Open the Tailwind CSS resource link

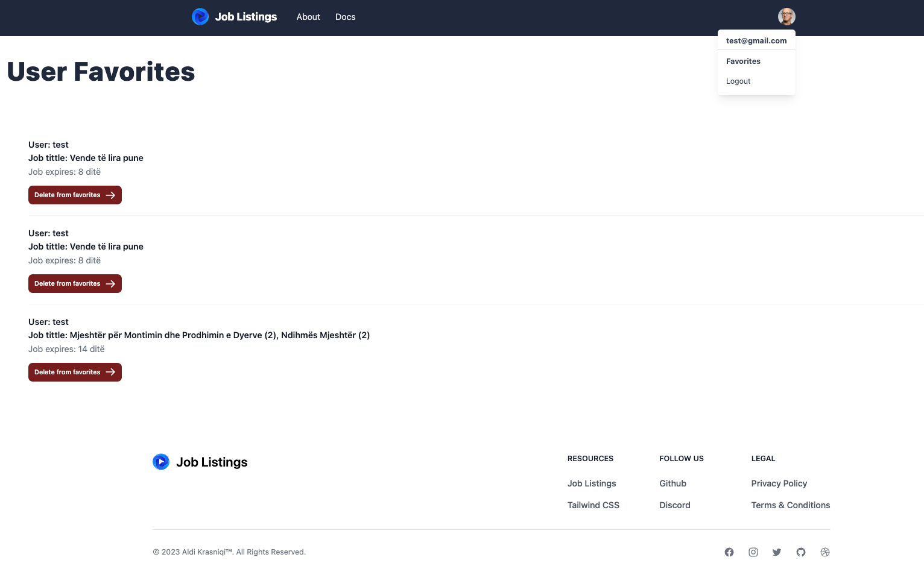click(593, 505)
